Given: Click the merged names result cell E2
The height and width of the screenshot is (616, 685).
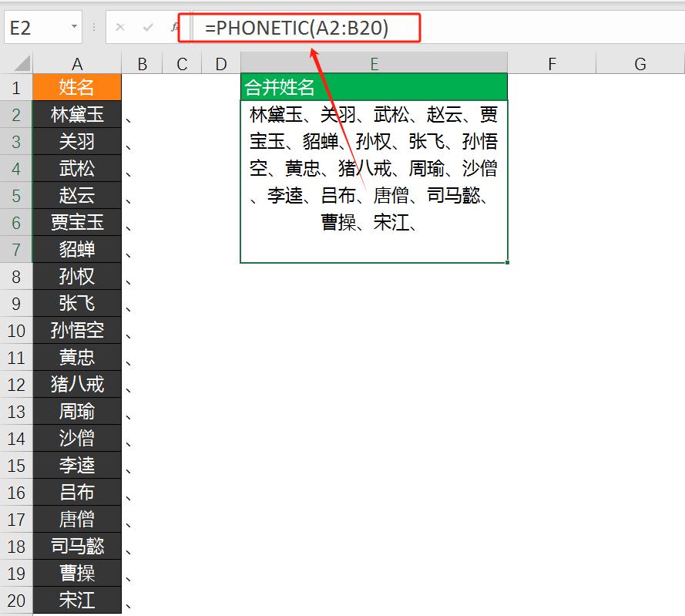Looking at the screenshot, I should (x=374, y=181).
